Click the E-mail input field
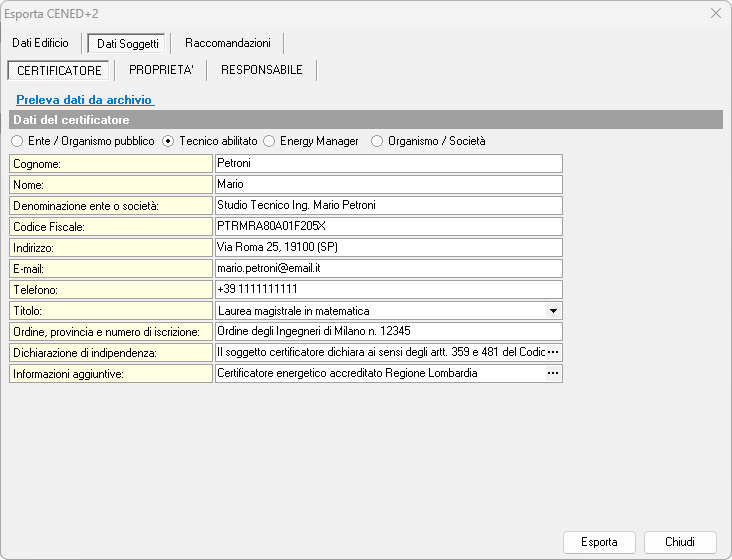Image resolution: width=732 pixels, height=560 pixels. point(388,268)
